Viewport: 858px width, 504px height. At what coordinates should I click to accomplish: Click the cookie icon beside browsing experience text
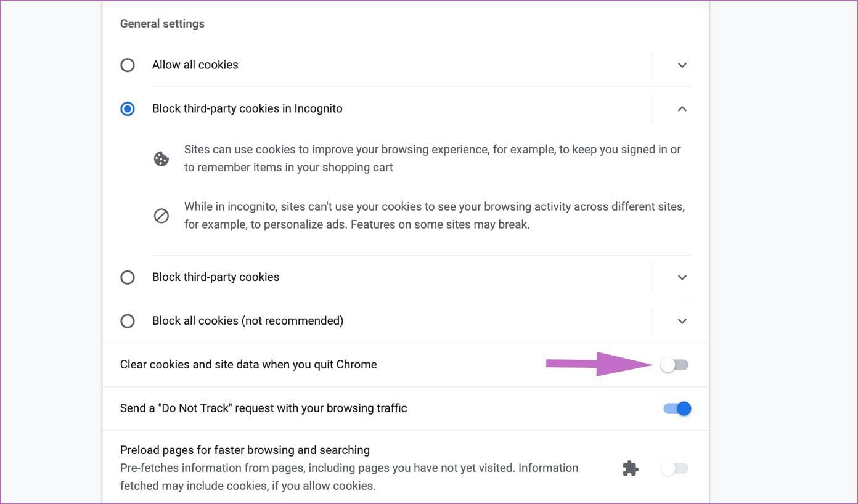161,159
